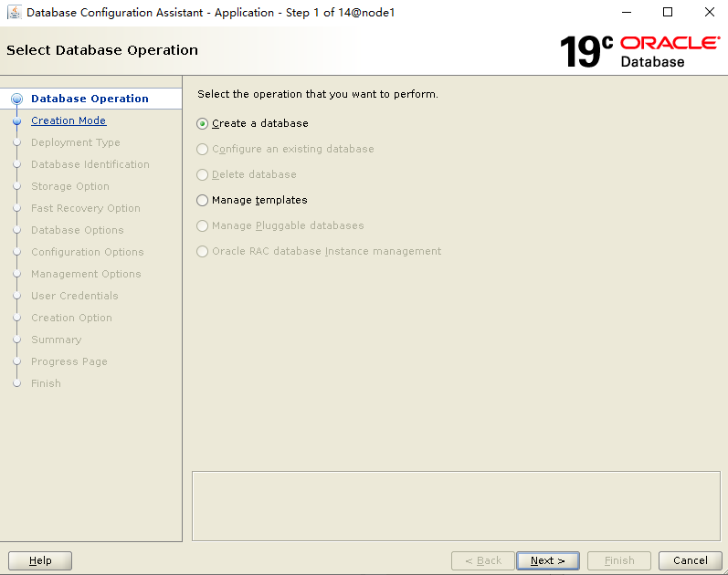Click the Storage Option step
The image size is (728, 575).
coord(70,186)
